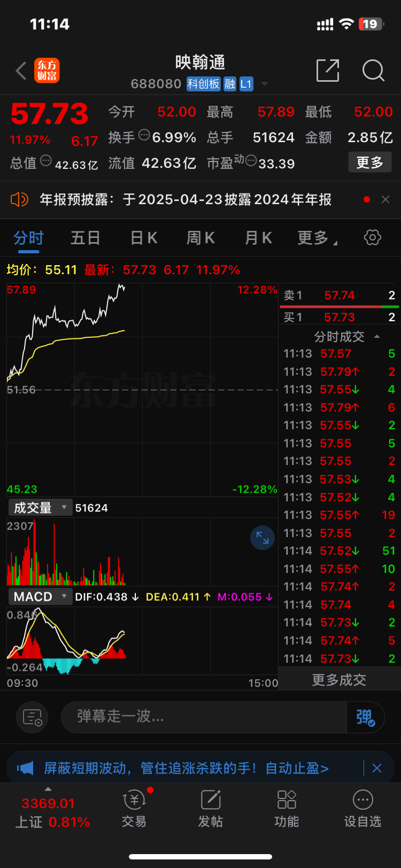Tap the 弹 danmaku toggle button
Screen dimensions: 401x868
point(366,717)
